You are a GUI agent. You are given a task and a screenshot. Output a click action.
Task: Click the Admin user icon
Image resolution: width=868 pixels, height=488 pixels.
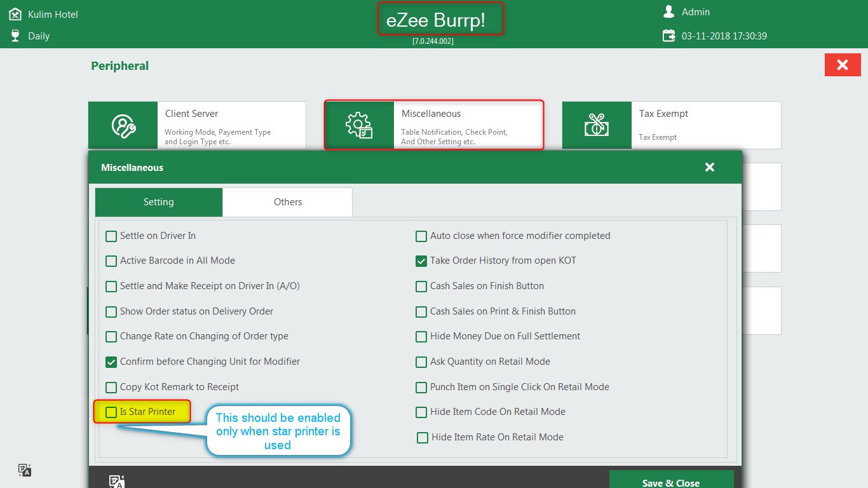[668, 11]
